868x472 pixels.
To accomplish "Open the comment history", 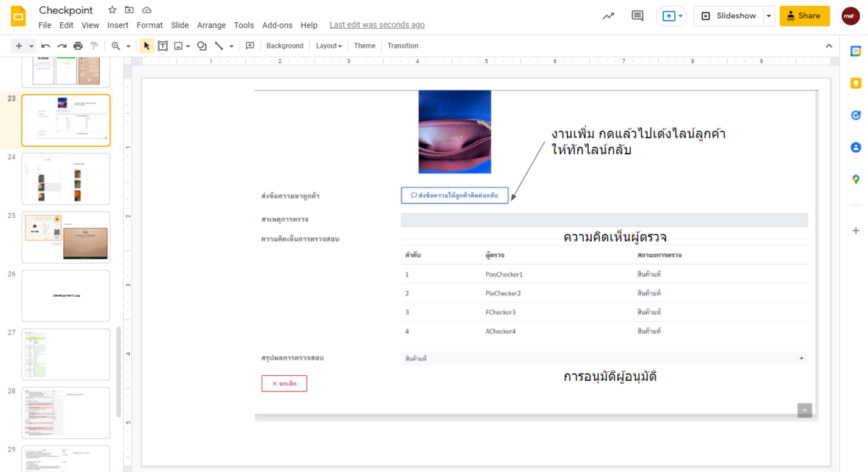I will tap(637, 15).
